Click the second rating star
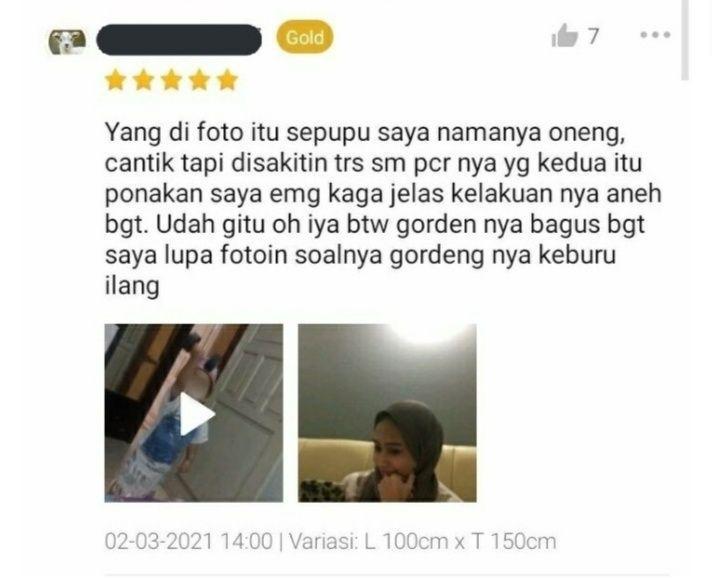Screen dimensions: 712x580 143,80
